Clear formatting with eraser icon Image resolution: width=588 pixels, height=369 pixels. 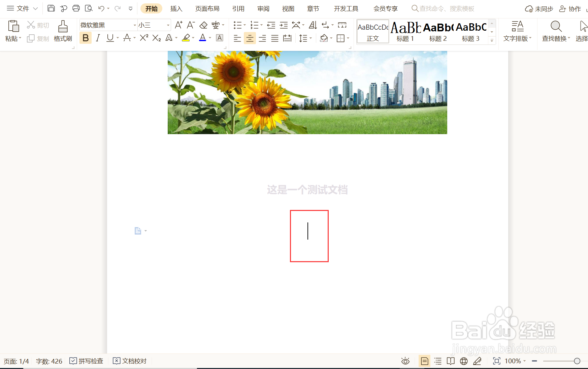[203, 25]
